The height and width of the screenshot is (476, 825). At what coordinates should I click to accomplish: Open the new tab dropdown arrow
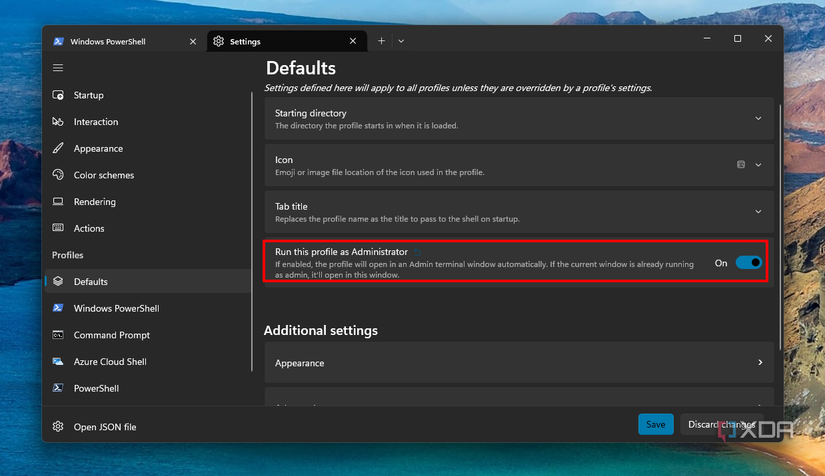(401, 41)
